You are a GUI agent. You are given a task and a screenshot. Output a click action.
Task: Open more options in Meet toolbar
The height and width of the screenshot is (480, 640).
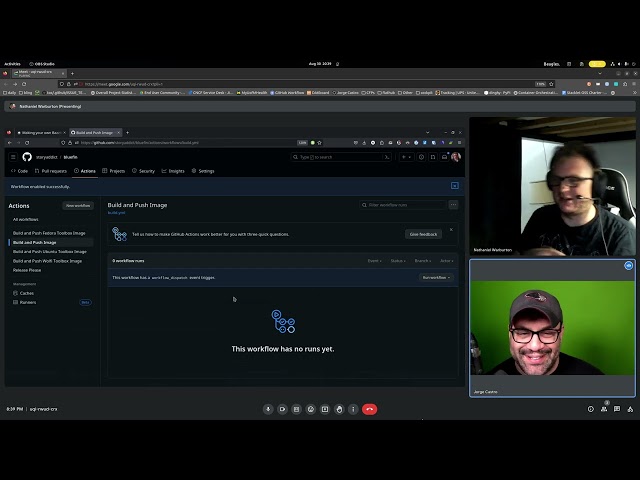(353, 409)
